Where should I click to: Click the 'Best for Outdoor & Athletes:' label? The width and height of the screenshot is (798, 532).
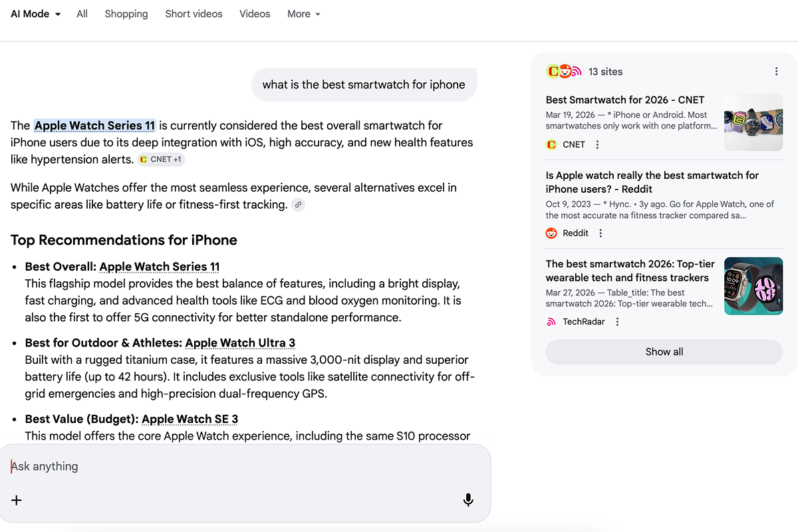104,343
